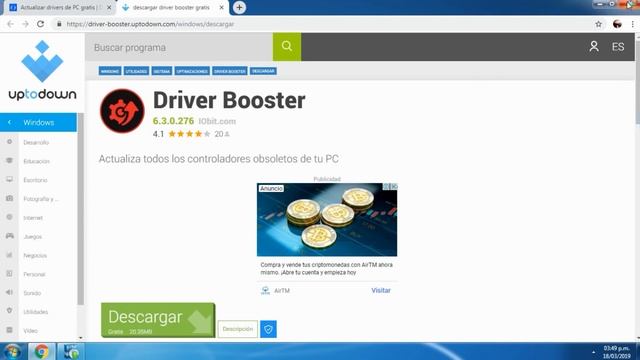
Task: Click the Driver Booster app icon
Action: tap(122, 111)
